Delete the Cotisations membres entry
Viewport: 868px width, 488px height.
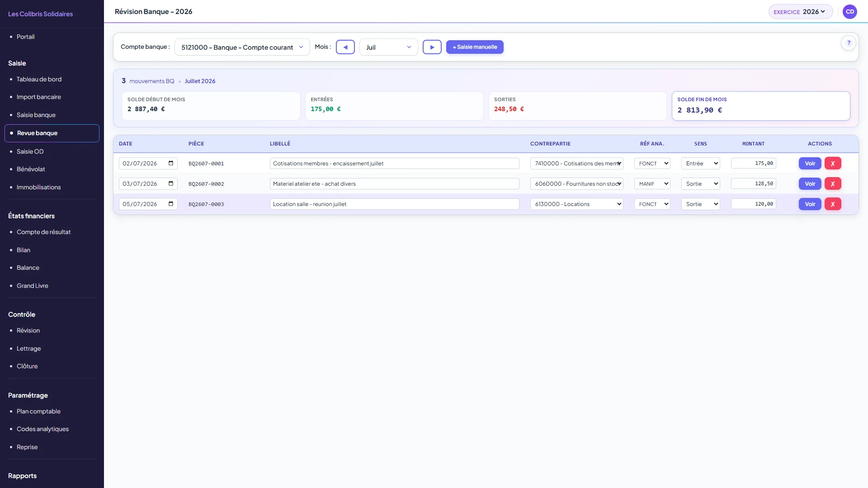(833, 164)
